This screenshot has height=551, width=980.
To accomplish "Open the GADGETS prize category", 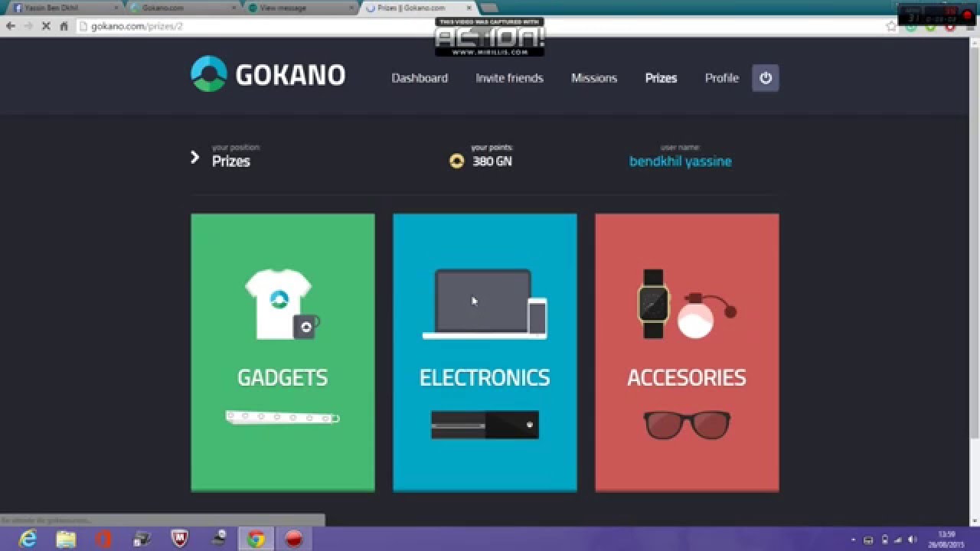I will pos(283,352).
